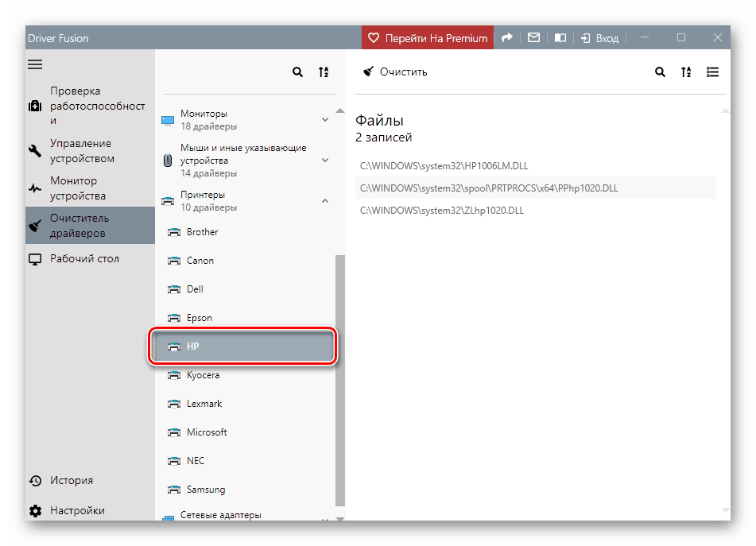Image resolution: width=756 pixels, height=546 pixels.
Task: Click the Brother printer icon
Action: 174,232
